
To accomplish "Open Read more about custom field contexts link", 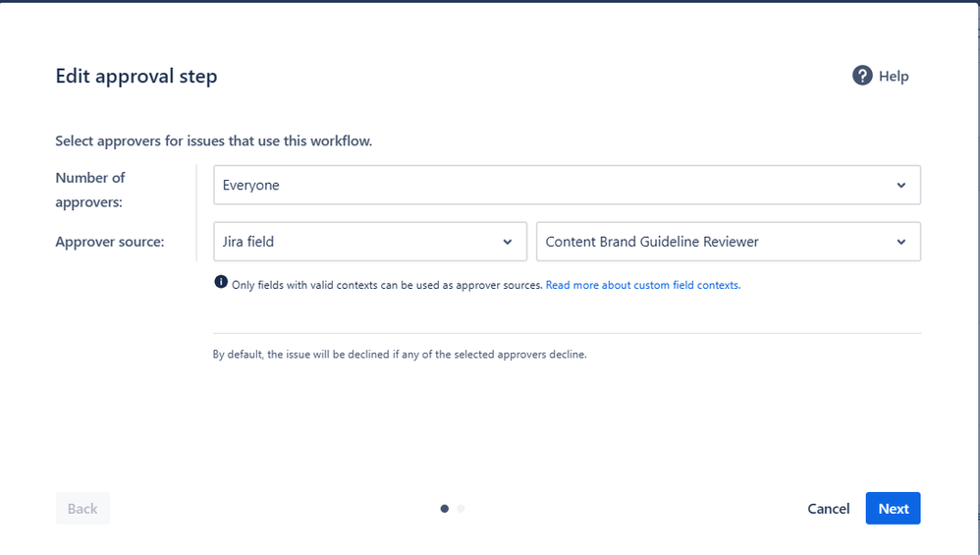I will click(643, 285).
